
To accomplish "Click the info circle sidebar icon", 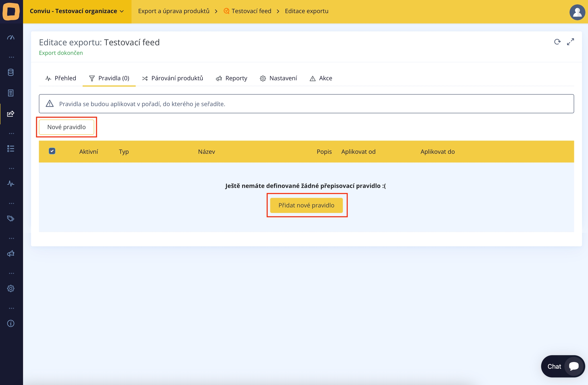I will tap(11, 323).
